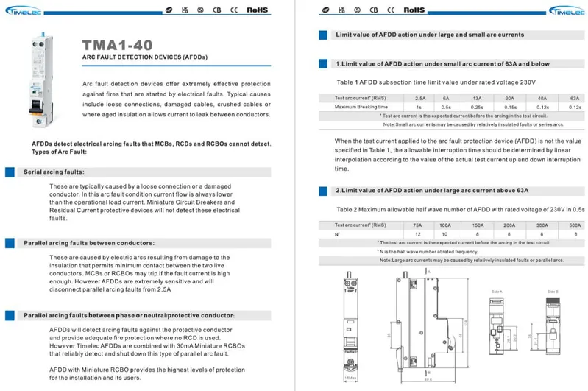Viewport: 588px width, 391px height.
Task: Click the RoHS mark on the right page
Action: point(414,10)
